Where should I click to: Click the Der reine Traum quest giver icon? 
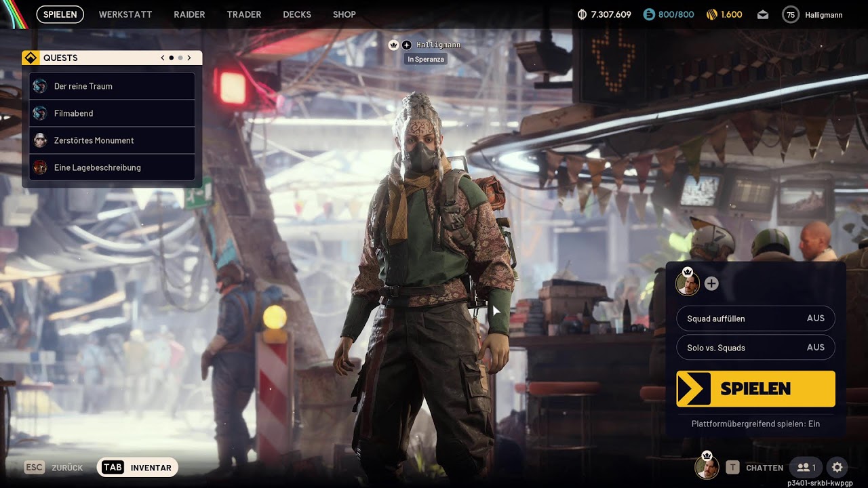[40, 86]
